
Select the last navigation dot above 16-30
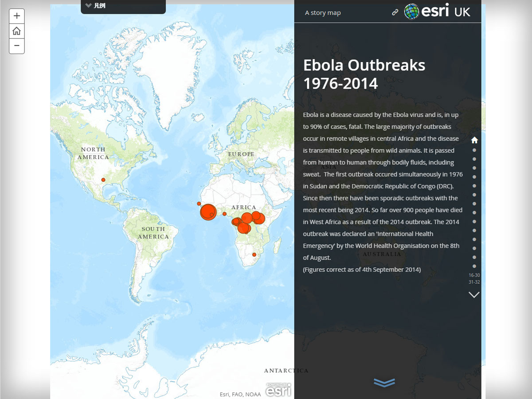coord(474,266)
